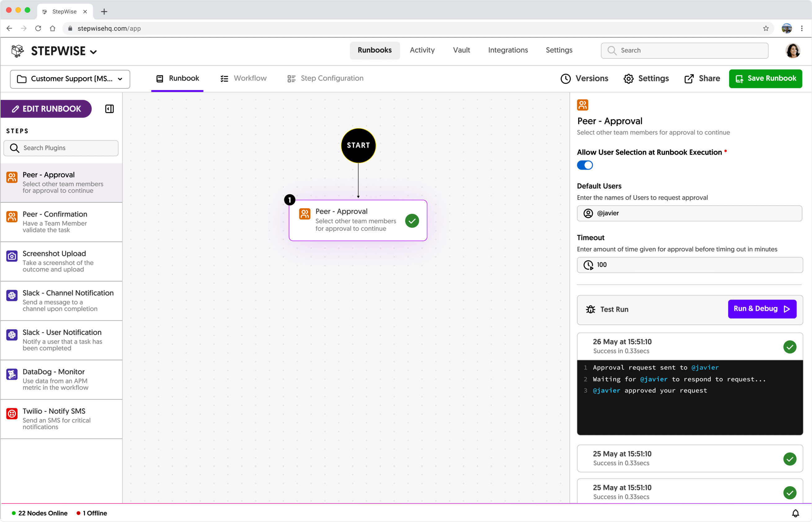The width and height of the screenshot is (812, 522).
Task: Disable Allow User Selection toggle
Action: pyautogui.click(x=585, y=165)
